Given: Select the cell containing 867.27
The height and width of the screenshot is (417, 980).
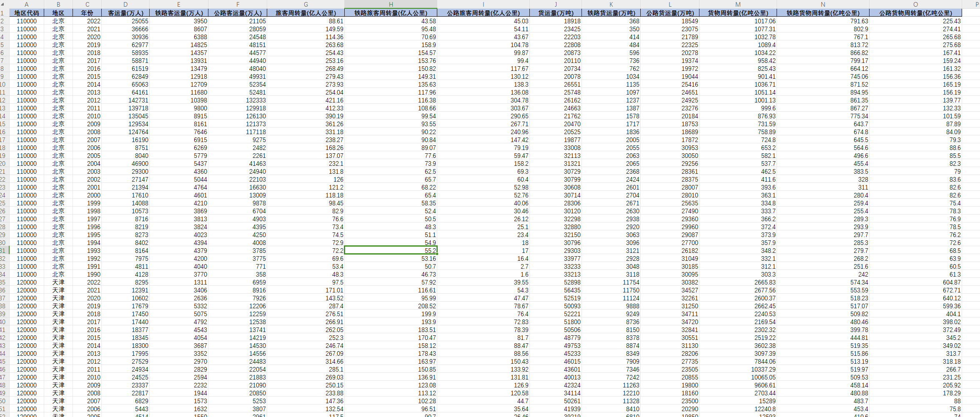Looking at the screenshot, I should 823,108.
